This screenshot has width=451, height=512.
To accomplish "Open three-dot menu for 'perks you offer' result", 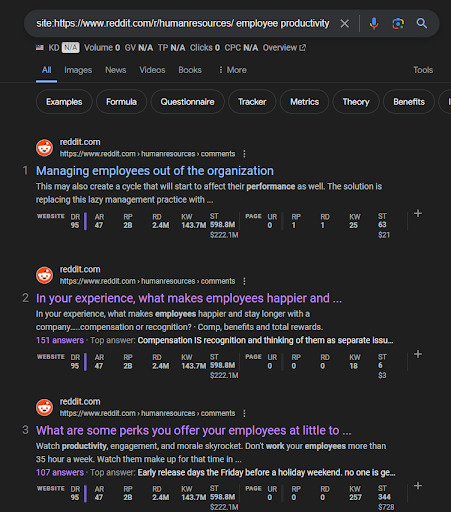I will (x=244, y=413).
